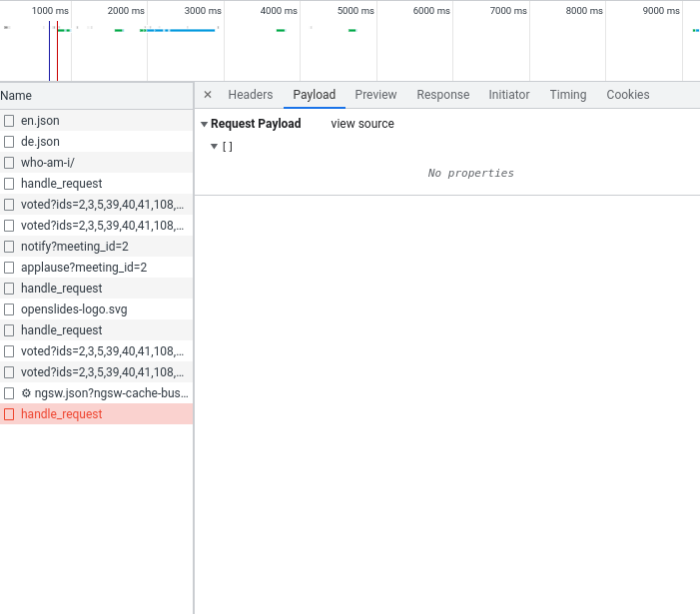The image size is (700, 614).
Task: Collapse the [ ] array node
Action: click(x=214, y=147)
